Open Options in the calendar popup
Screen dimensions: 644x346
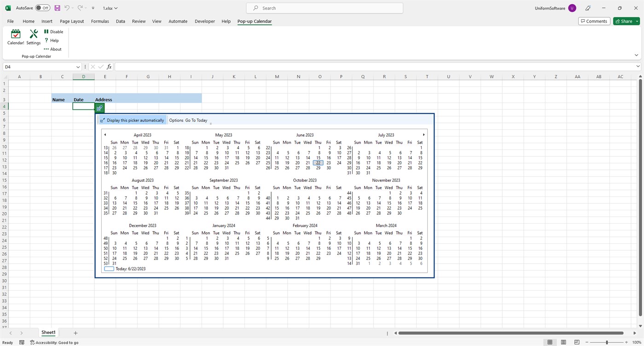(175, 120)
